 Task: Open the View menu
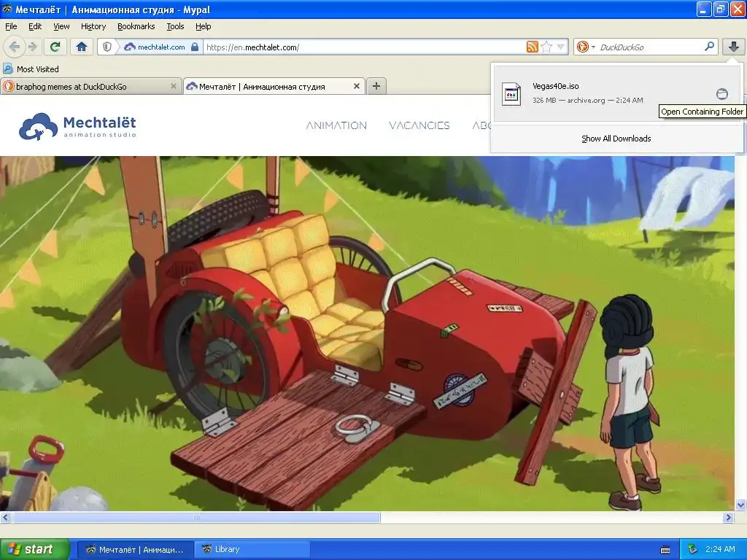point(61,26)
